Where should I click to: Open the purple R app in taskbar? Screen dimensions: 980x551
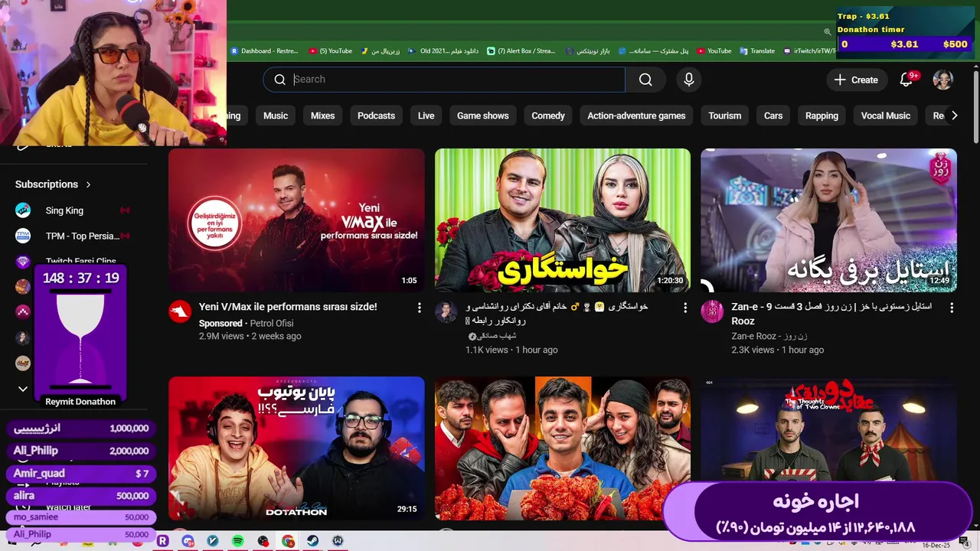162,541
